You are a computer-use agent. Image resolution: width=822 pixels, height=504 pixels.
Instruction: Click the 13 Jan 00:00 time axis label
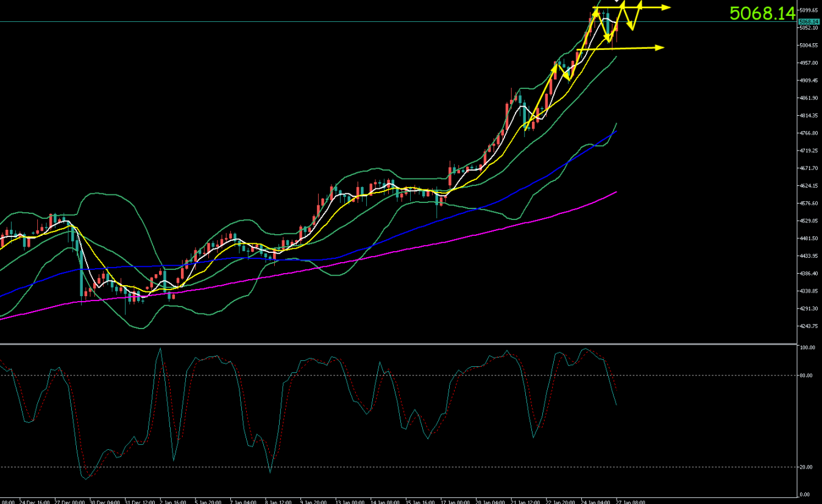(349, 501)
